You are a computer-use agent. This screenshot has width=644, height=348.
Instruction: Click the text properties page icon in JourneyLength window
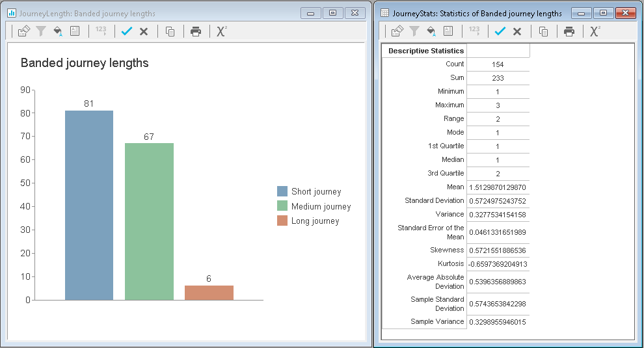coord(75,31)
